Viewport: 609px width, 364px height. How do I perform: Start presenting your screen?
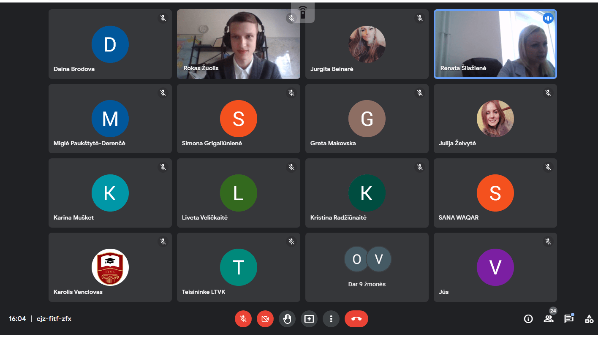309,319
